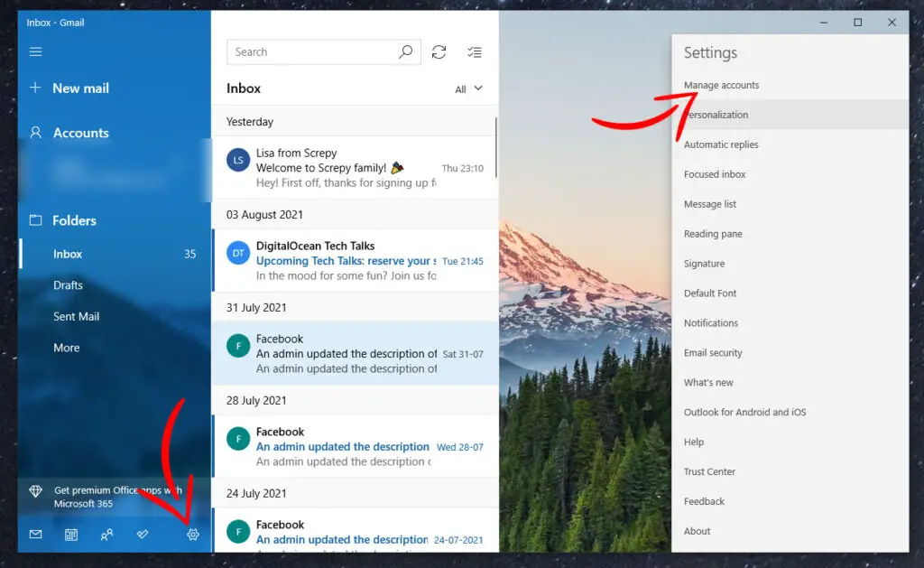Screen dimensions: 924x568
Task: Type in the Search field
Action: pos(311,52)
